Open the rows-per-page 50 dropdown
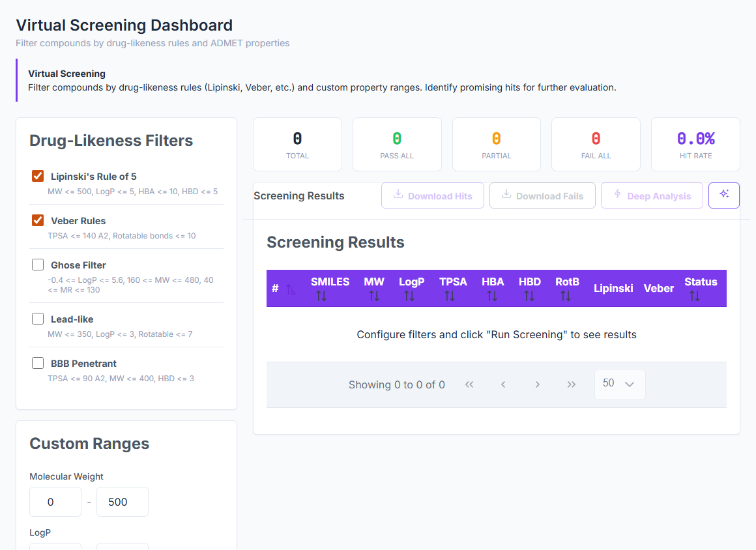 620,384
